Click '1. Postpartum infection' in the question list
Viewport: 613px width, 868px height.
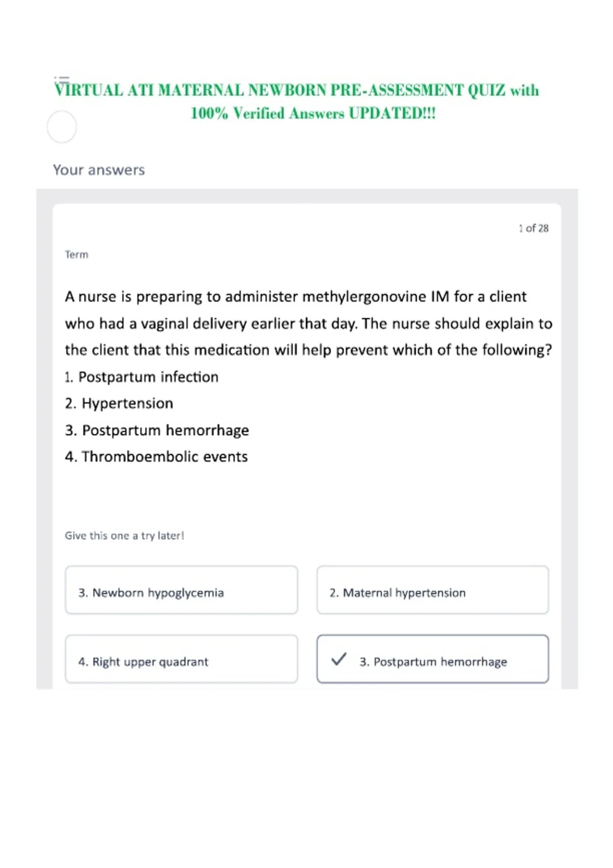click(x=142, y=377)
